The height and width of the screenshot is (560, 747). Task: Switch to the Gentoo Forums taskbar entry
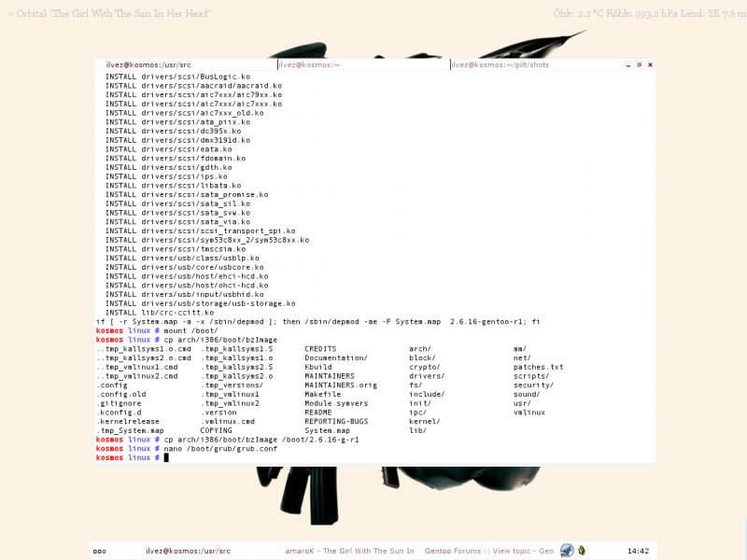tap(488, 551)
